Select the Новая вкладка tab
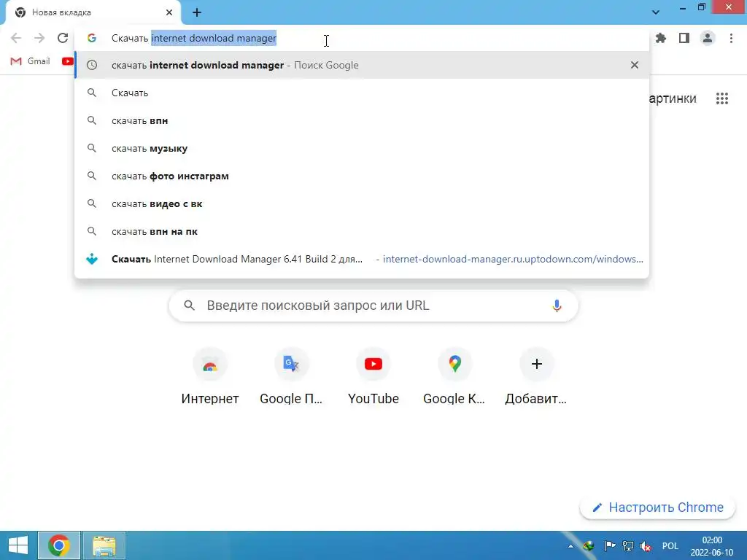This screenshot has height=560, width=747. (x=93, y=12)
